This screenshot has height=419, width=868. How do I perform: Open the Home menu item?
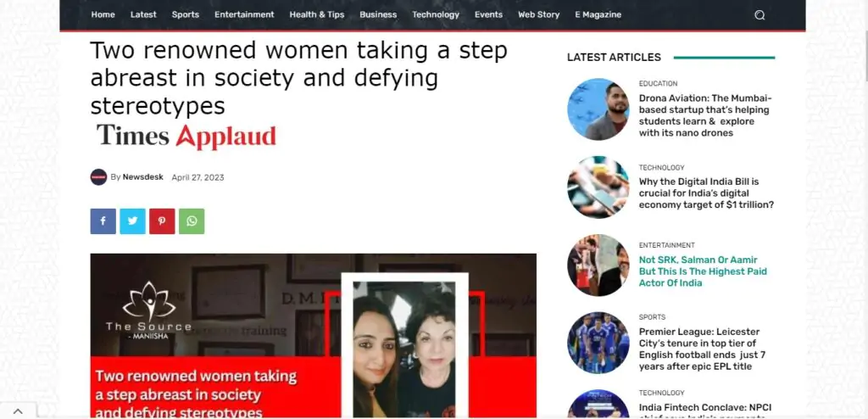[103, 15]
